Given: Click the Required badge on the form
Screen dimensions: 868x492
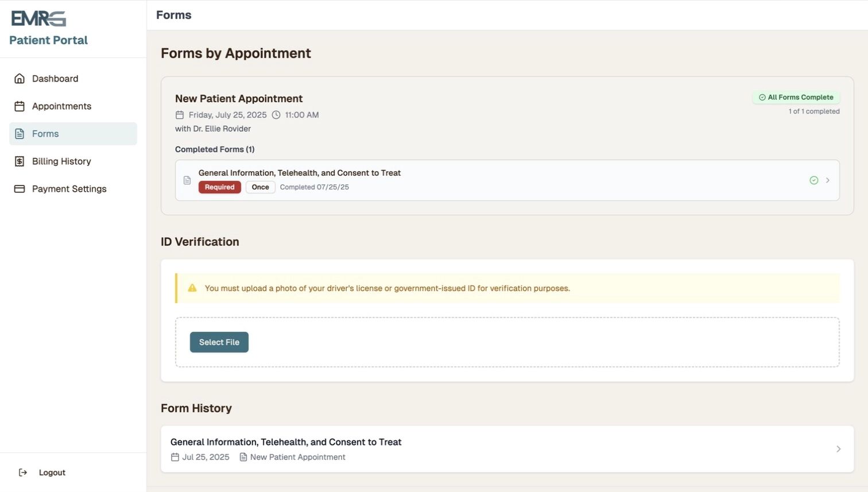Looking at the screenshot, I should pos(219,187).
